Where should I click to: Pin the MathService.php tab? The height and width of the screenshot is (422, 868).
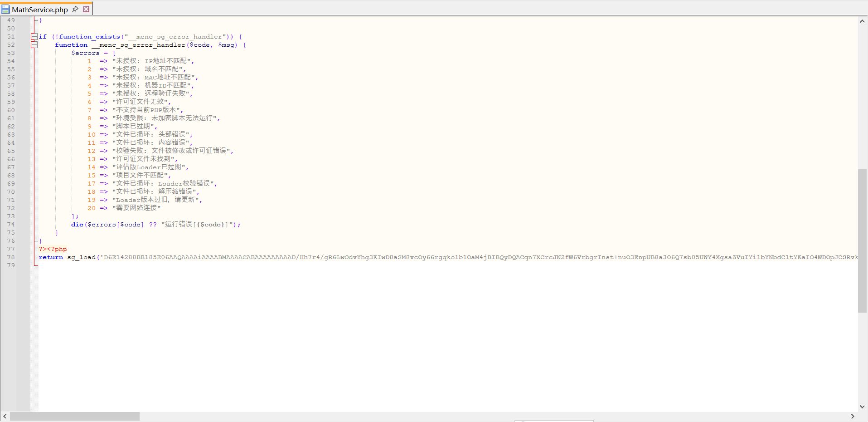pyautogui.click(x=75, y=9)
